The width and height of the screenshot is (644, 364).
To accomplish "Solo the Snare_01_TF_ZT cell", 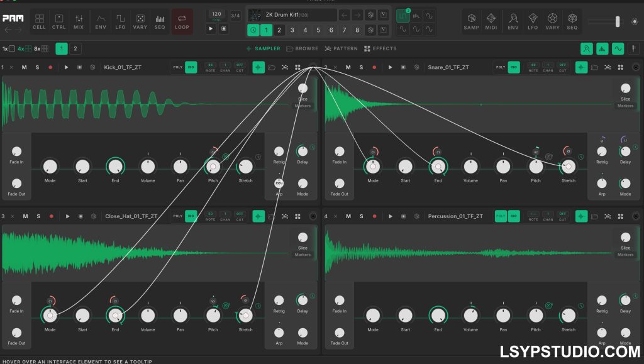I will [361, 67].
